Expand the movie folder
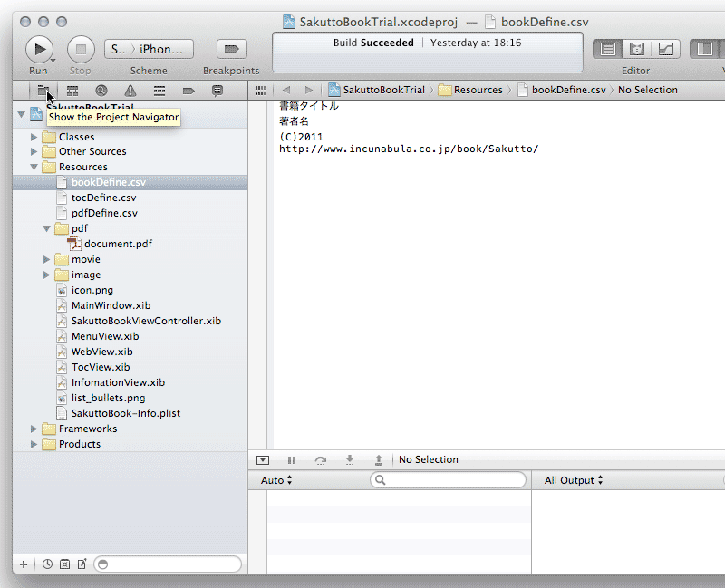Screen dimensions: 725x588 [x=47, y=259]
